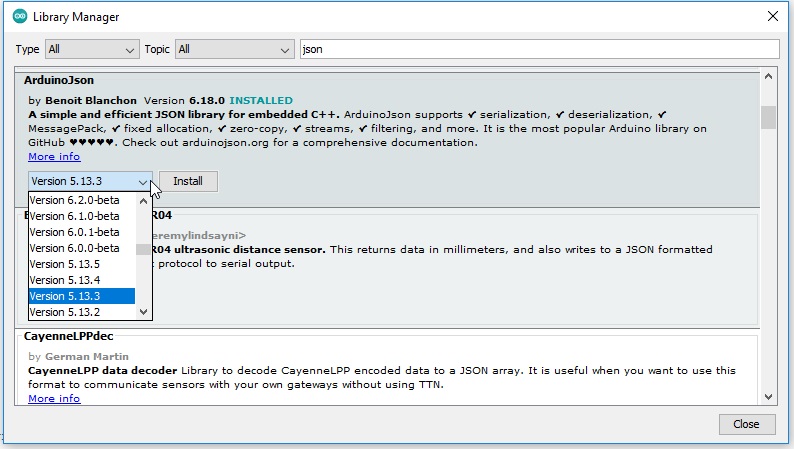Pick Version 5.13.5 in dropdown list

[x=82, y=264]
